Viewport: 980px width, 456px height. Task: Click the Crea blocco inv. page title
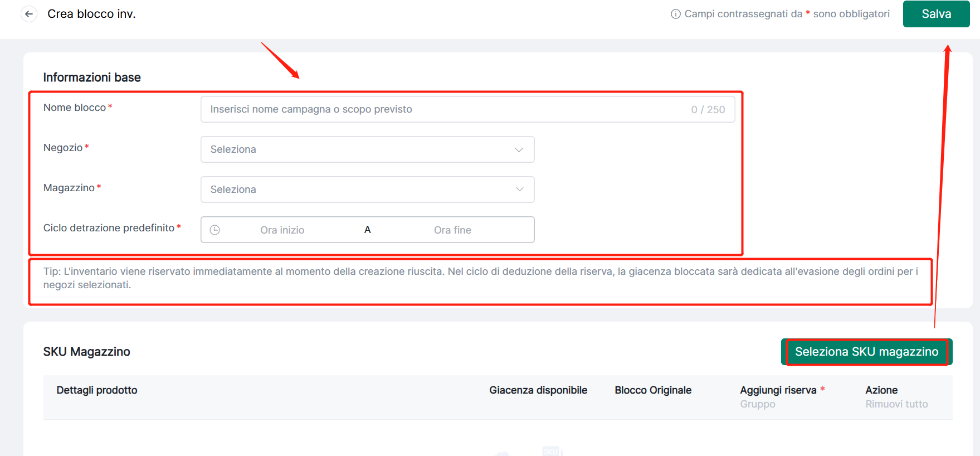[x=91, y=14]
